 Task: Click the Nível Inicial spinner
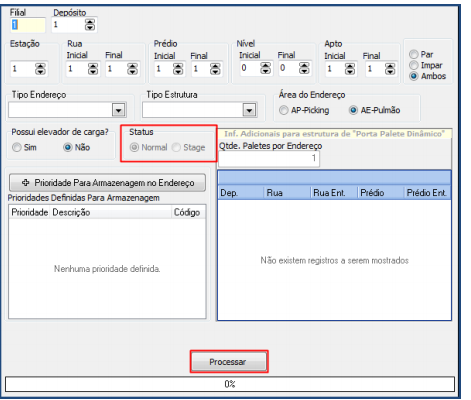coord(266,68)
